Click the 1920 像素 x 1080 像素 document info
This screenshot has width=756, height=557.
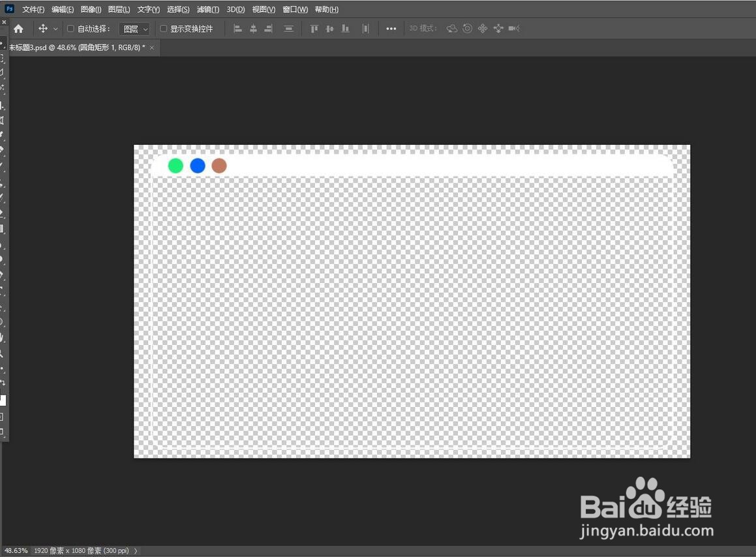pyautogui.click(x=82, y=550)
